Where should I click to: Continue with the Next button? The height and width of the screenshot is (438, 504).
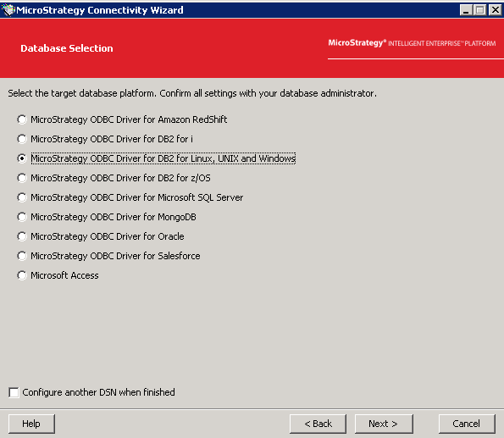click(384, 424)
